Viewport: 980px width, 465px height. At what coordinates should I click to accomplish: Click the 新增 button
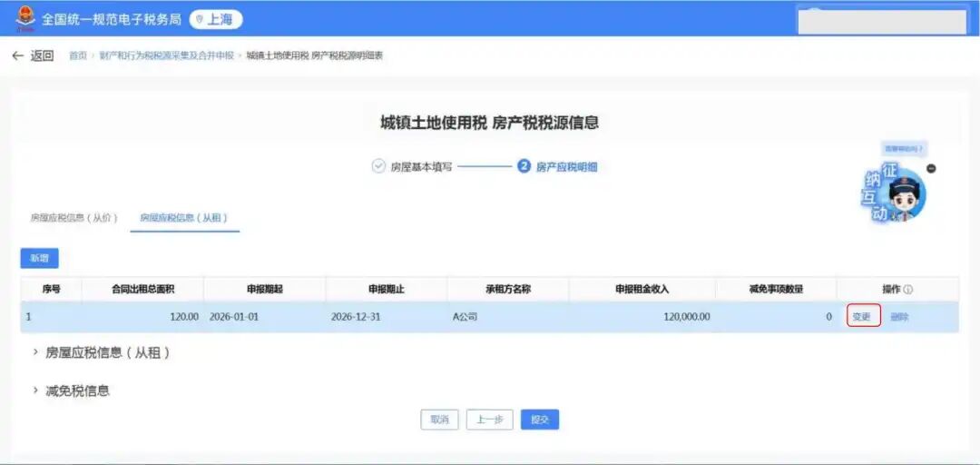tap(39, 258)
